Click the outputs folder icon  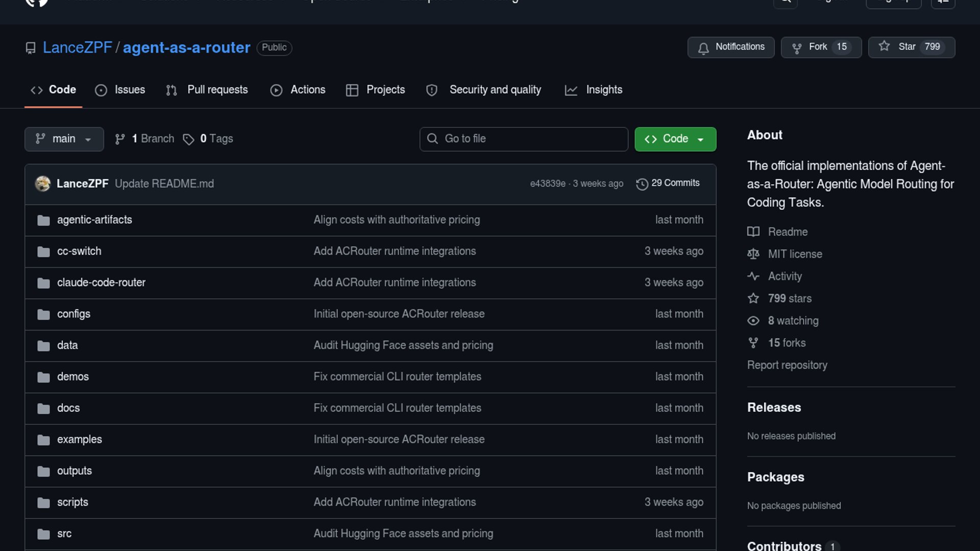[x=43, y=471]
